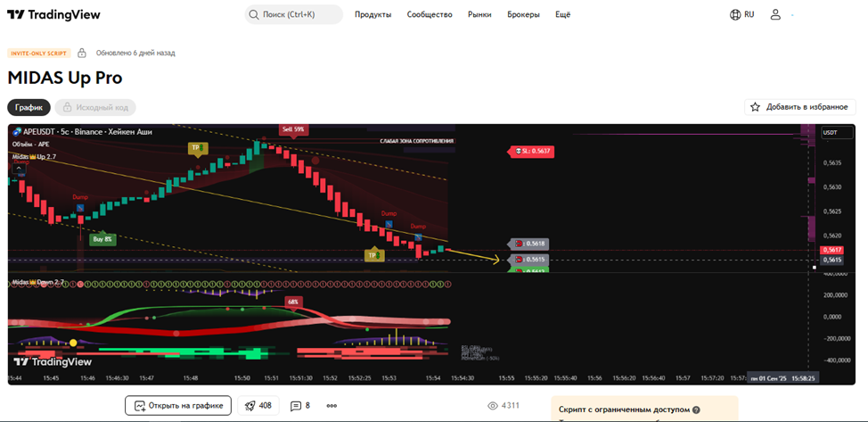Open the 'Сообщество' menu item

(x=430, y=15)
